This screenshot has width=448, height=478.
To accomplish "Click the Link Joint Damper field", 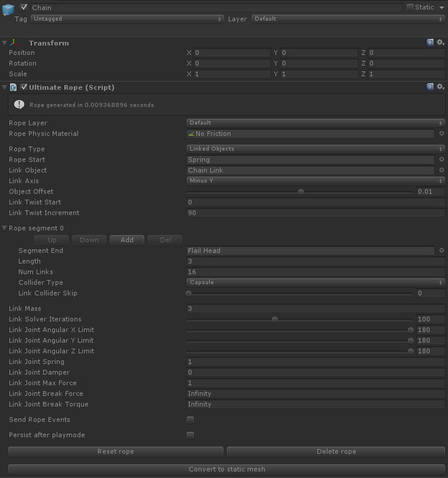I will tap(316, 372).
